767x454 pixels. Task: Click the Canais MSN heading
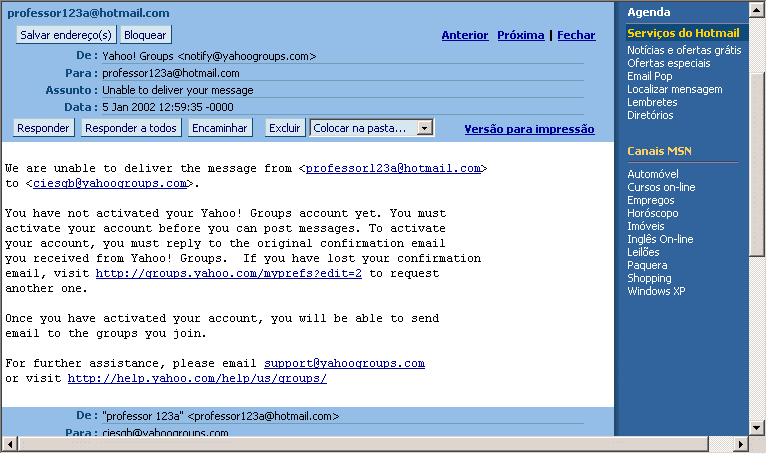659,151
